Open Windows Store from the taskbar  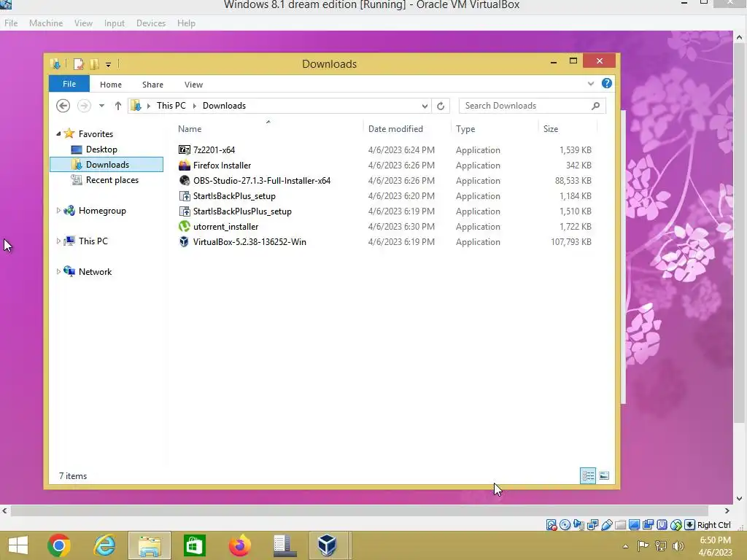point(194,545)
